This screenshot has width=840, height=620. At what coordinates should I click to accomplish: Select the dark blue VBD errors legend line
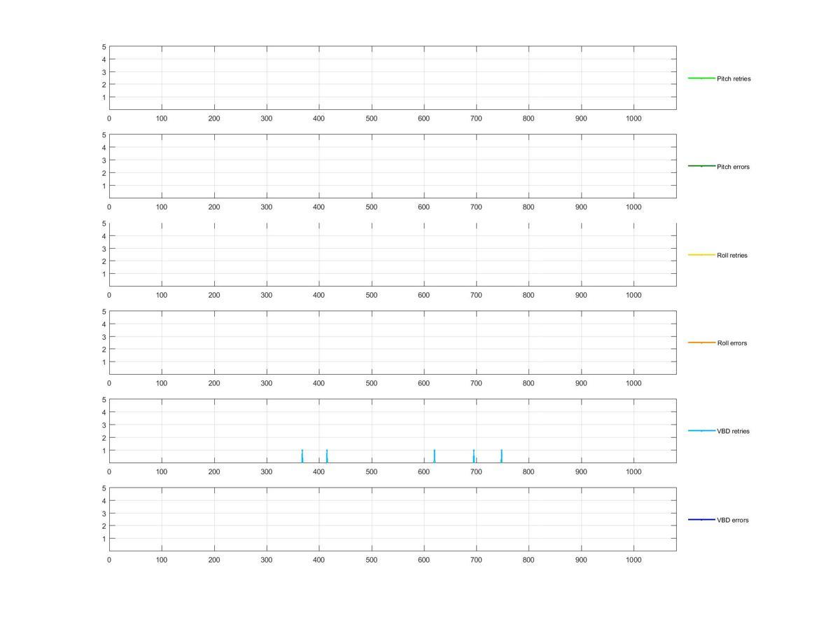[x=701, y=519]
